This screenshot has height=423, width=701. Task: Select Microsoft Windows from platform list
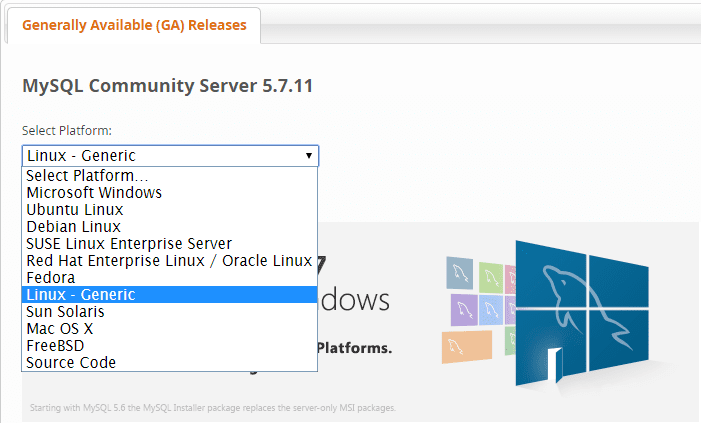[94, 193]
